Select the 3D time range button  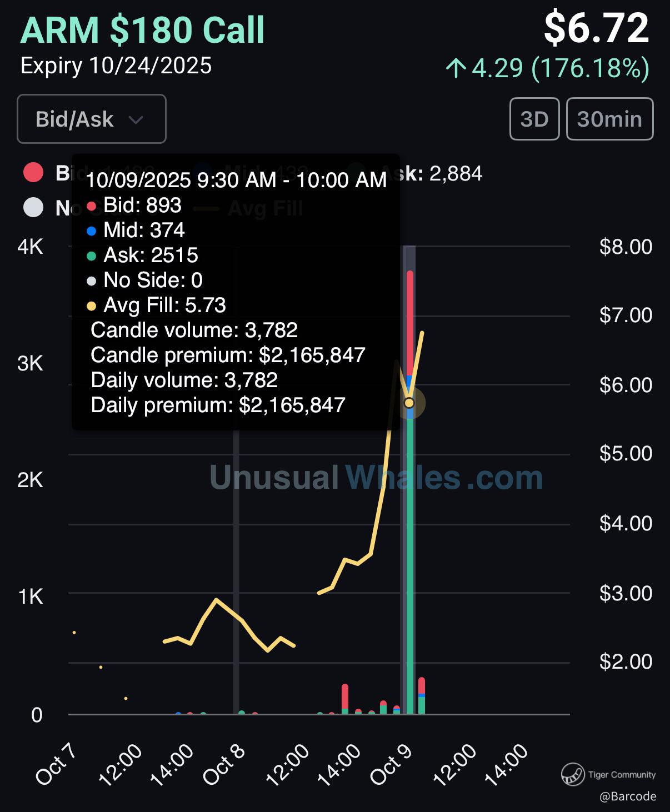point(534,119)
